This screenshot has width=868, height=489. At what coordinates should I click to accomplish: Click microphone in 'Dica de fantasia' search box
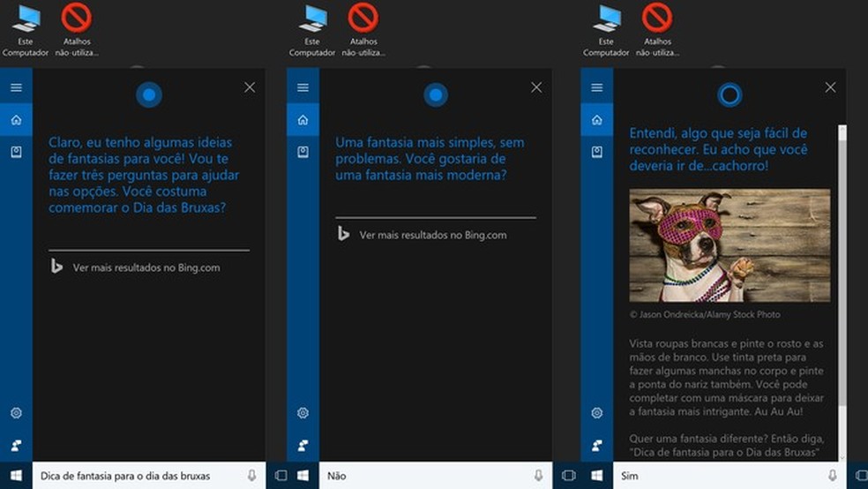click(252, 476)
